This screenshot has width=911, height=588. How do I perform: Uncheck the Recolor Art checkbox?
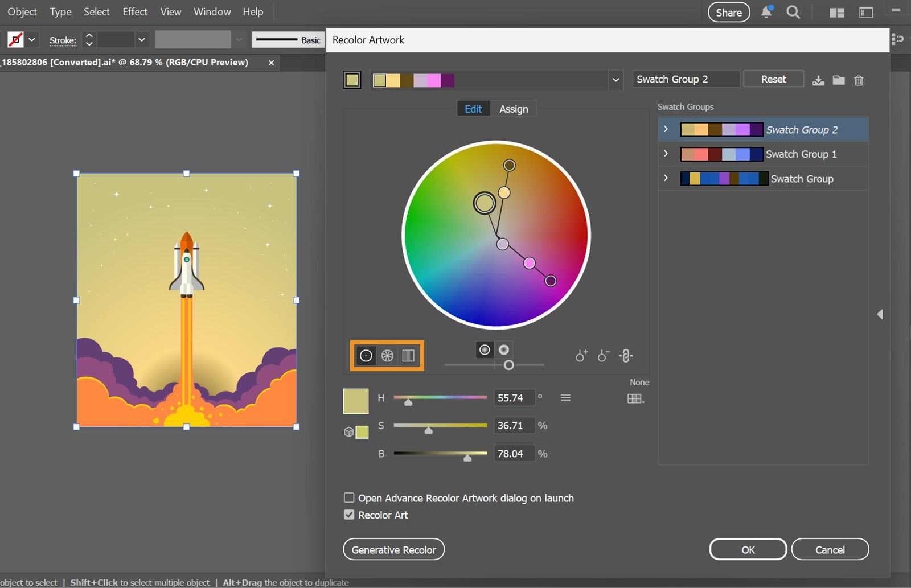[x=349, y=515]
